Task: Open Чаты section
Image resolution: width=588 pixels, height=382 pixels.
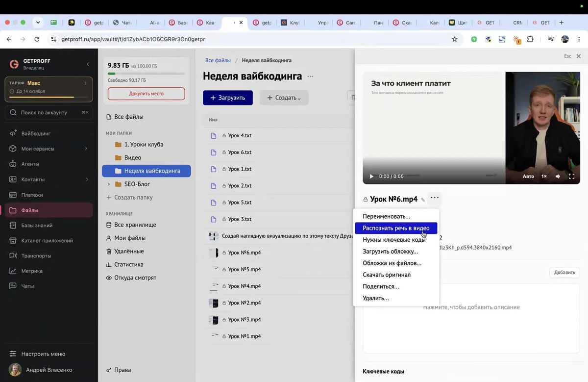Action: click(x=27, y=286)
